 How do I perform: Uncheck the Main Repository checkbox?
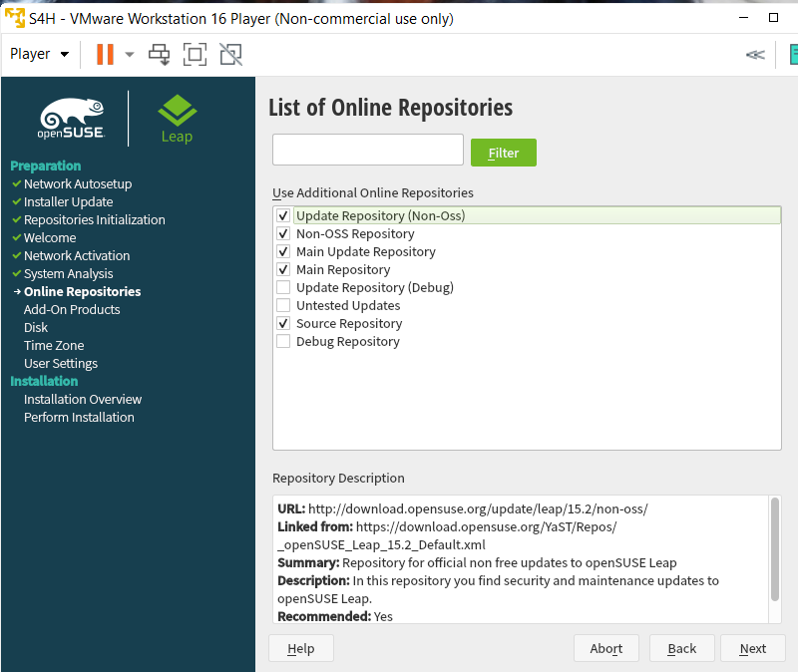pyautogui.click(x=283, y=269)
